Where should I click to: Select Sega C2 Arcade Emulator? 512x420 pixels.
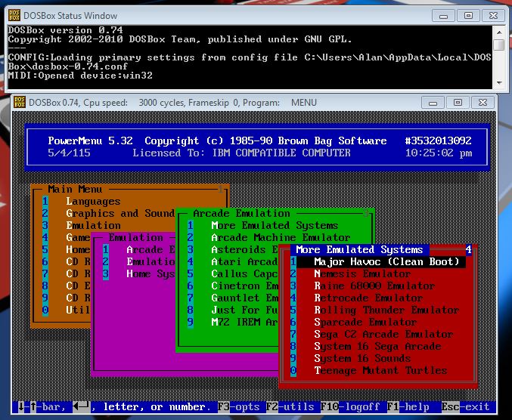[383, 334]
